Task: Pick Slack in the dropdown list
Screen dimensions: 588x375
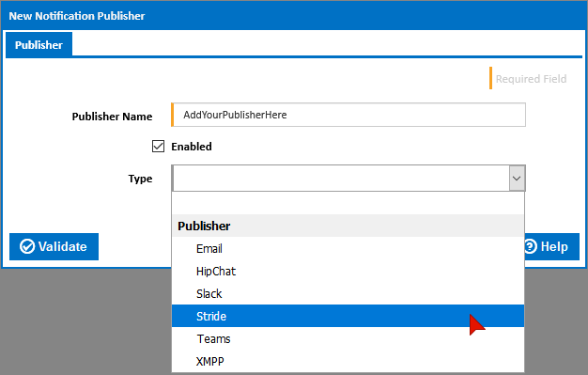Action: (348, 293)
